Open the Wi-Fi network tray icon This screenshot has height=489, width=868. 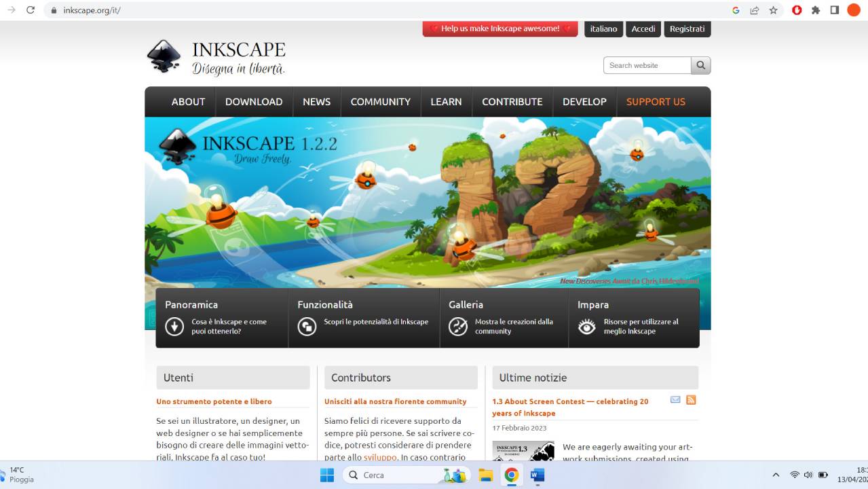click(795, 475)
